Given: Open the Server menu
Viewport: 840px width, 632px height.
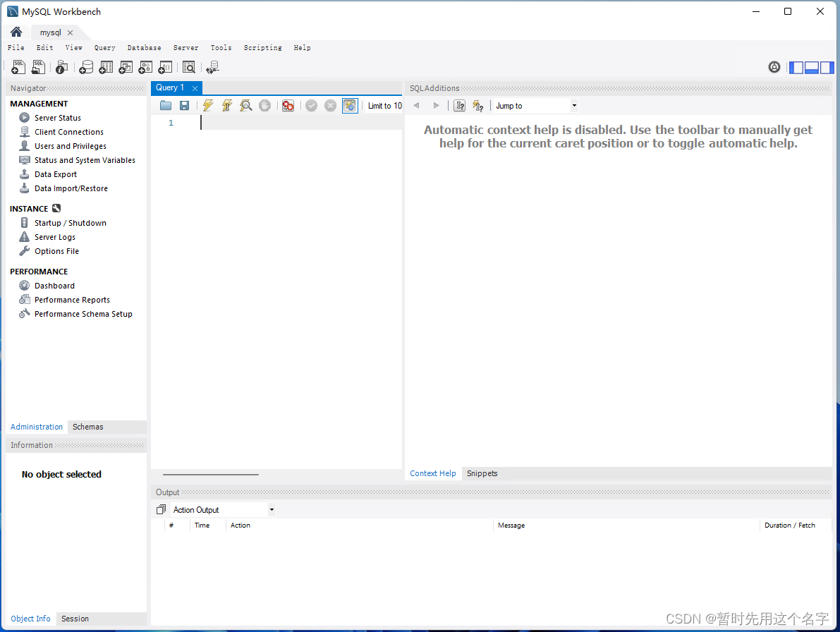Looking at the screenshot, I should point(186,48).
